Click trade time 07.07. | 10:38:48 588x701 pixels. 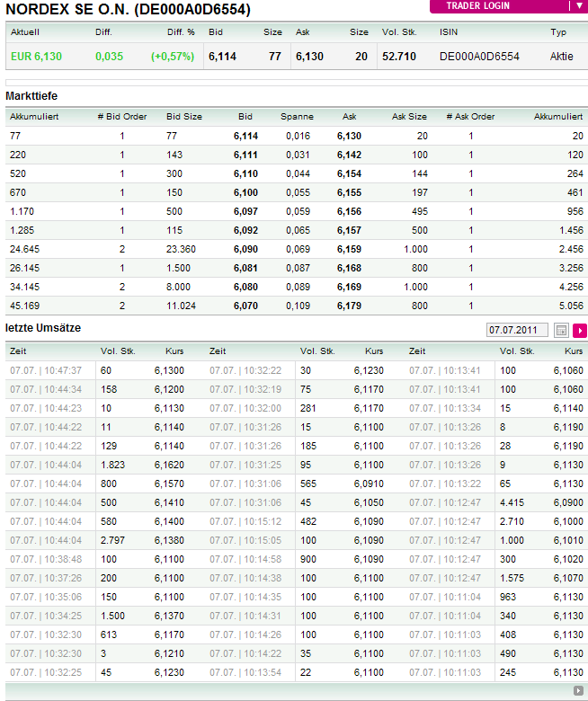point(46,559)
